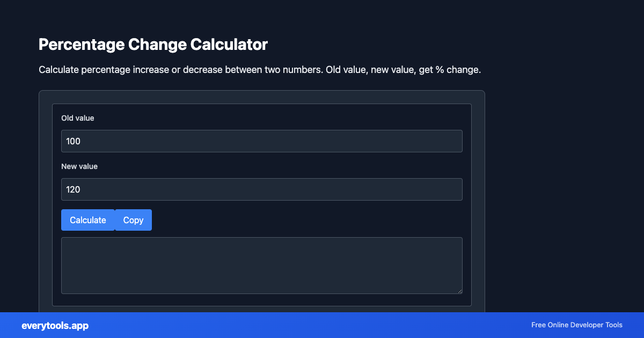Click the calculator description text

coord(260,69)
